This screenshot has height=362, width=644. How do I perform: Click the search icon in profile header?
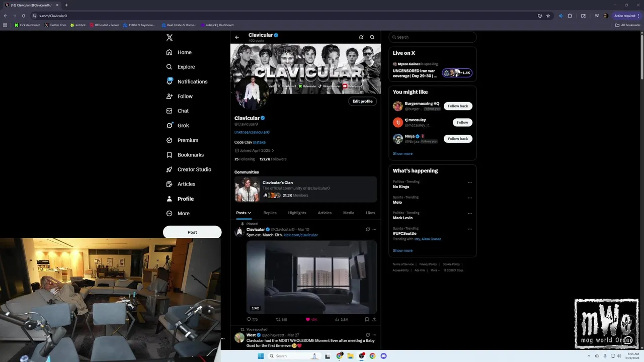[372, 37]
